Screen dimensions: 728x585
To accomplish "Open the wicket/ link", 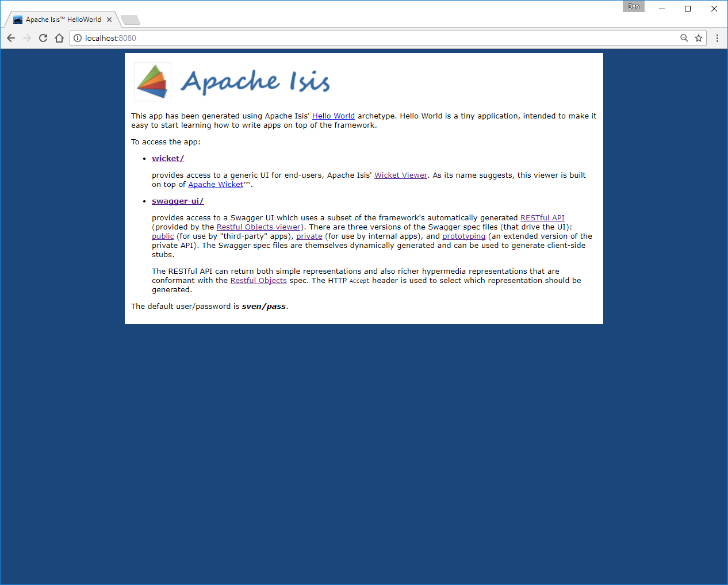I will click(x=168, y=159).
